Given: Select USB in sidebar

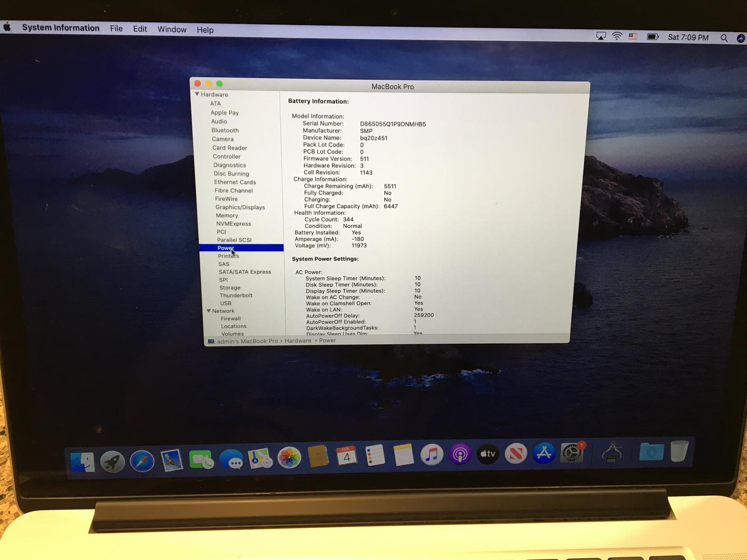Looking at the screenshot, I should click(226, 303).
